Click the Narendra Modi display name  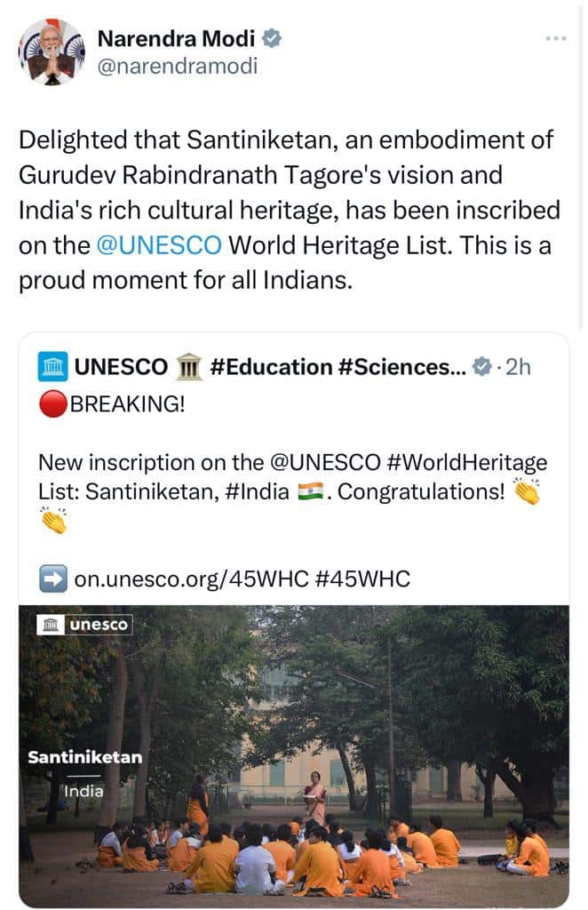175,38
